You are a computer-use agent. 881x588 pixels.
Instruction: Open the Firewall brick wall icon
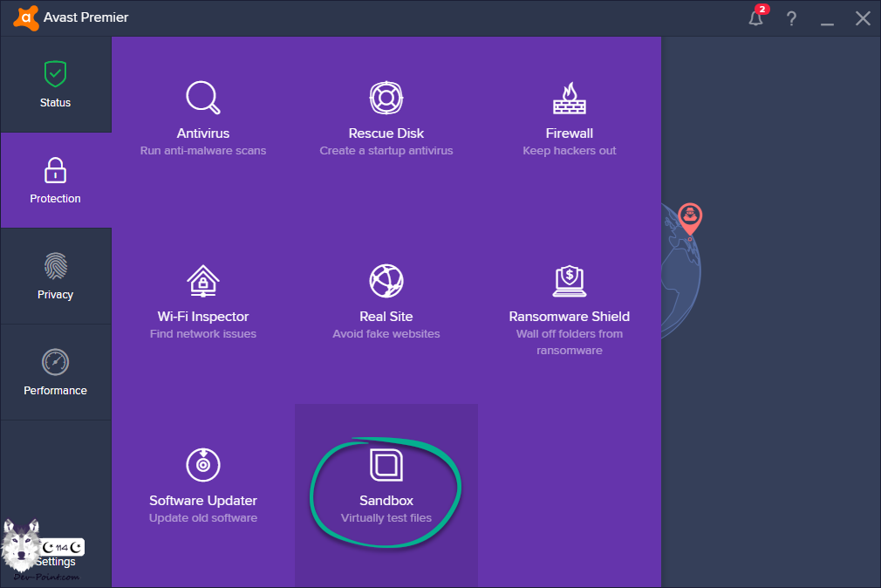click(569, 98)
